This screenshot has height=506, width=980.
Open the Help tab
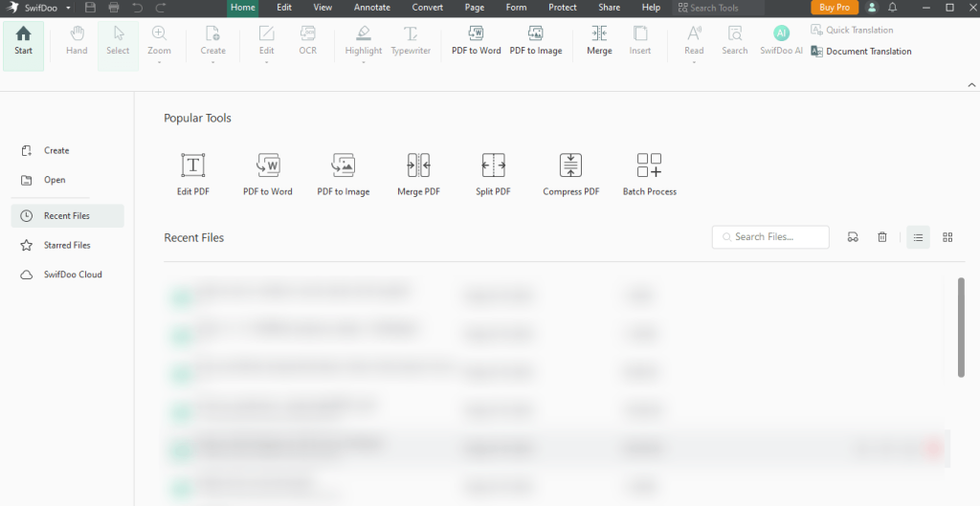point(651,8)
